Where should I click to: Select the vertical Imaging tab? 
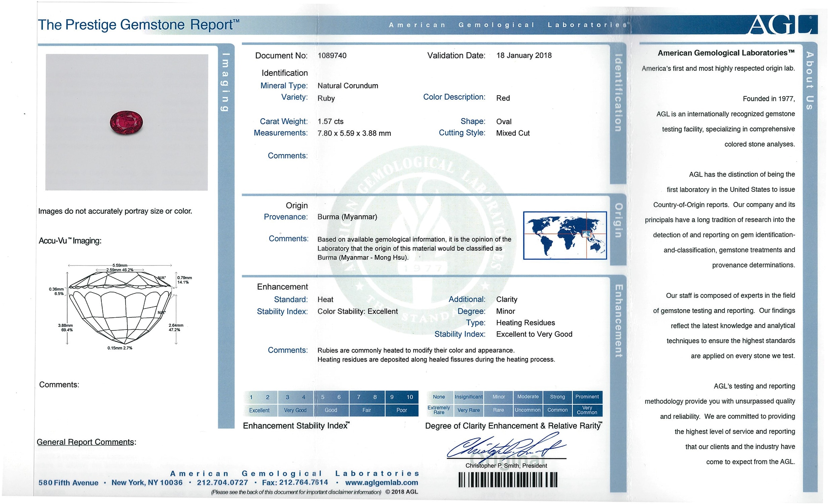(x=225, y=83)
